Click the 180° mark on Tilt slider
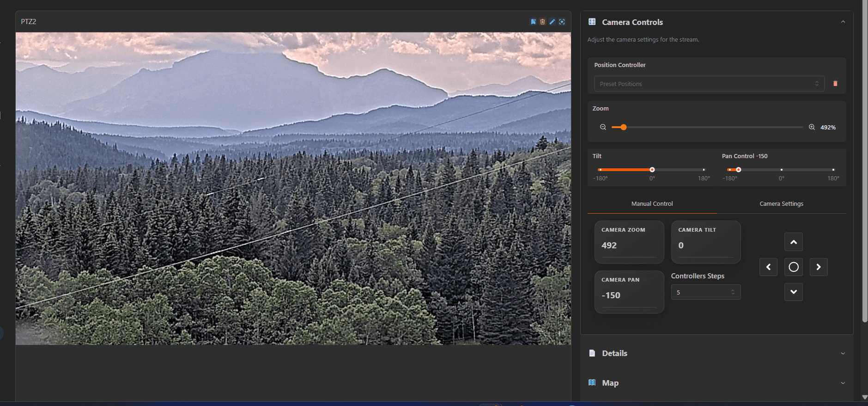The height and width of the screenshot is (406, 868). [x=704, y=178]
